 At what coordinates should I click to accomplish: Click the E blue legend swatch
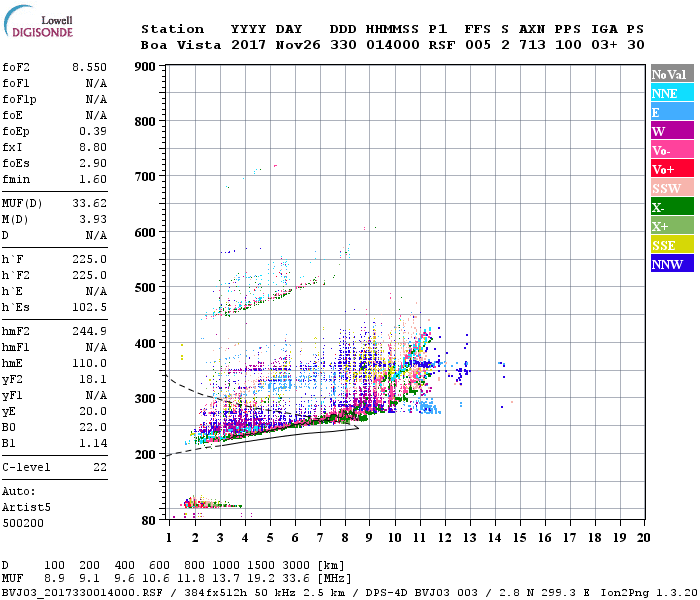pyautogui.click(x=672, y=112)
